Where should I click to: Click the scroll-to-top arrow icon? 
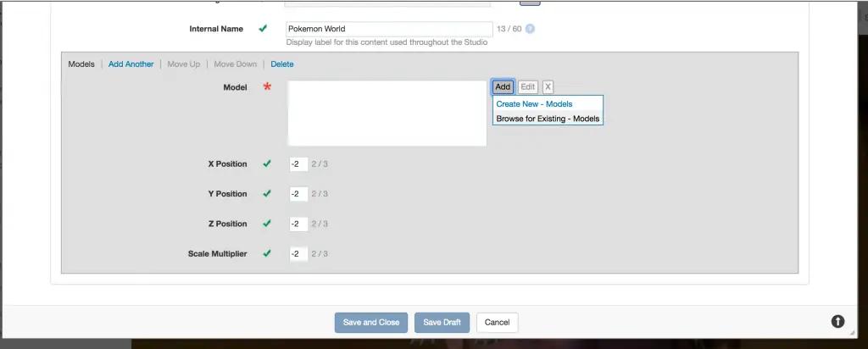pos(837,321)
